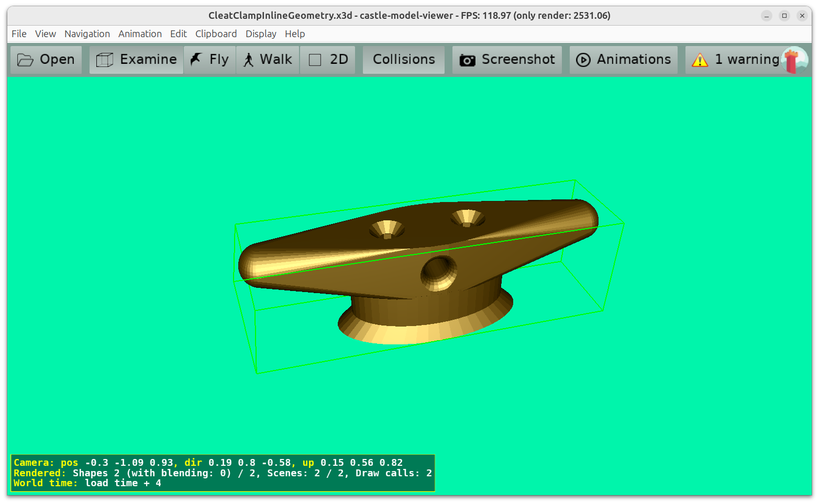
Task: Open the Animations play icon
Action: 583,60
